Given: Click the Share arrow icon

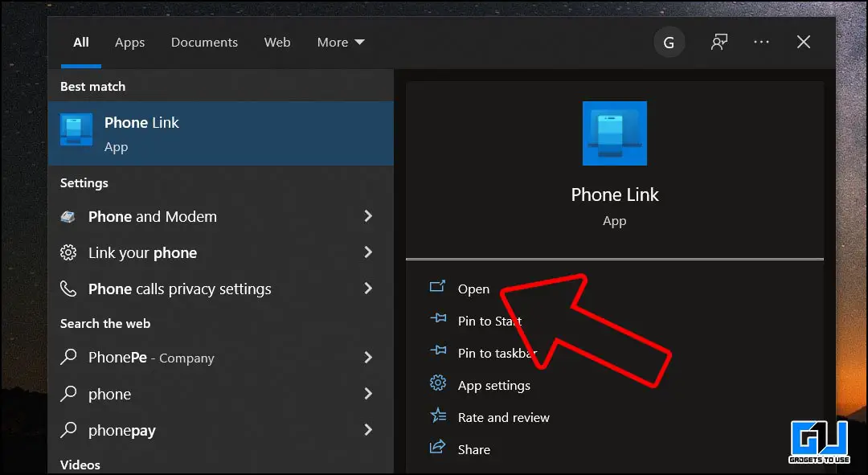Looking at the screenshot, I should pos(437,446).
